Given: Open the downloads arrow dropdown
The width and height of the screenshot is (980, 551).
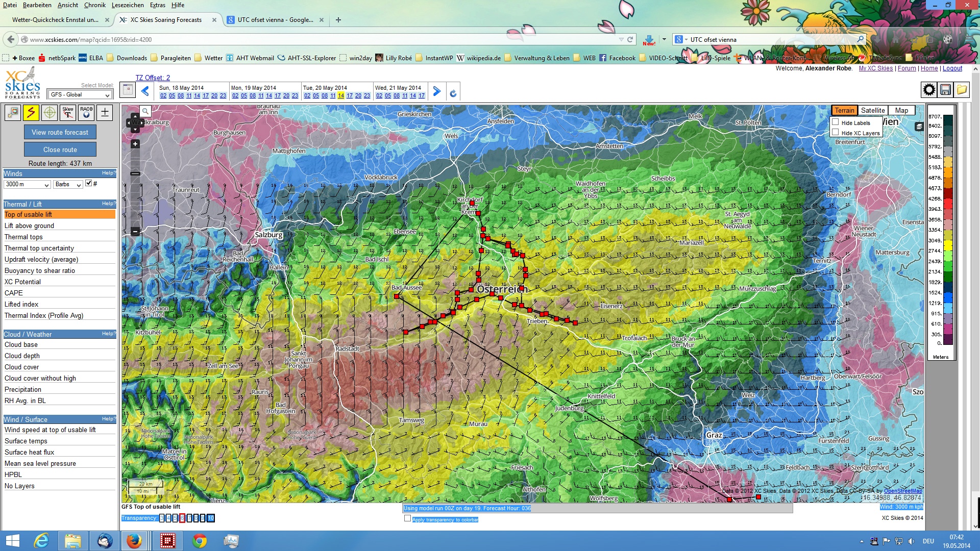Looking at the screenshot, I should tap(664, 39).
